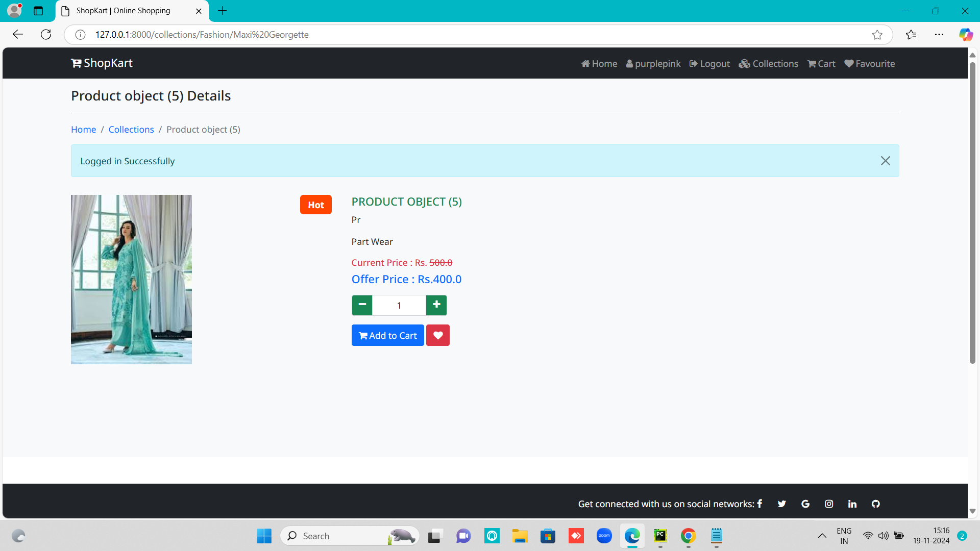Click the Collections breadcrumb link
Image resolution: width=980 pixels, height=551 pixels.
tap(131, 130)
